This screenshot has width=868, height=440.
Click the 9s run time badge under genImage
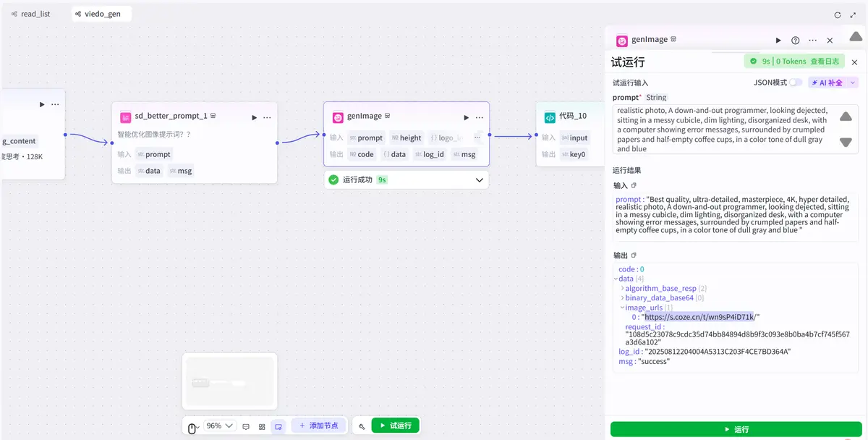tap(383, 180)
